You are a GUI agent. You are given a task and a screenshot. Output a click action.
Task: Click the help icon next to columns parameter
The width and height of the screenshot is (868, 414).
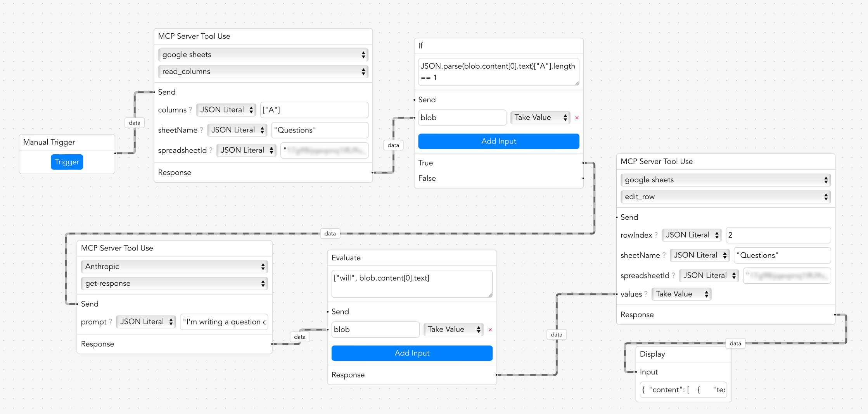click(x=191, y=110)
